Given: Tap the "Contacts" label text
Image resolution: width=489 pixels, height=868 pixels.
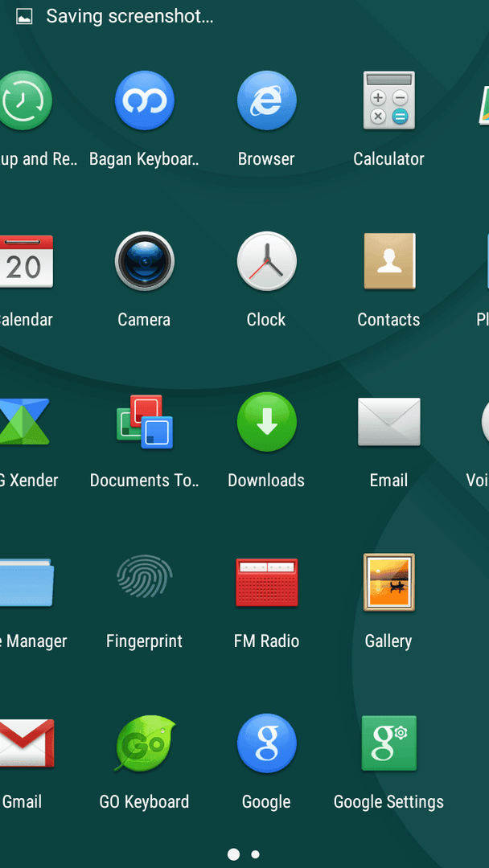Looking at the screenshot, I should point(388,319).
